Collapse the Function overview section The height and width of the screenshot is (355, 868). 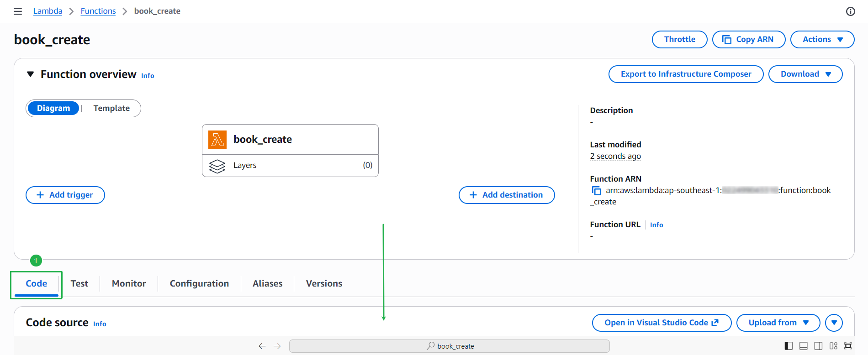(x=31, y=74)
